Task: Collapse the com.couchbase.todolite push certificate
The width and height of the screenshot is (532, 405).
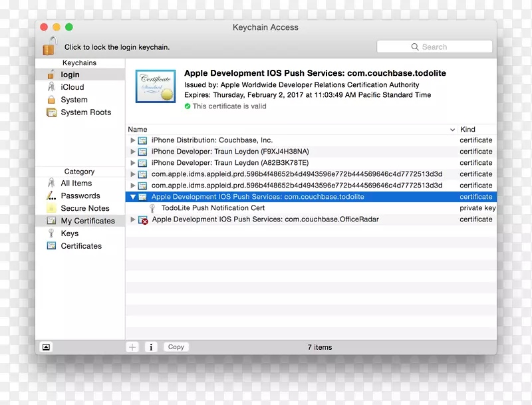Action: (133, 197)
